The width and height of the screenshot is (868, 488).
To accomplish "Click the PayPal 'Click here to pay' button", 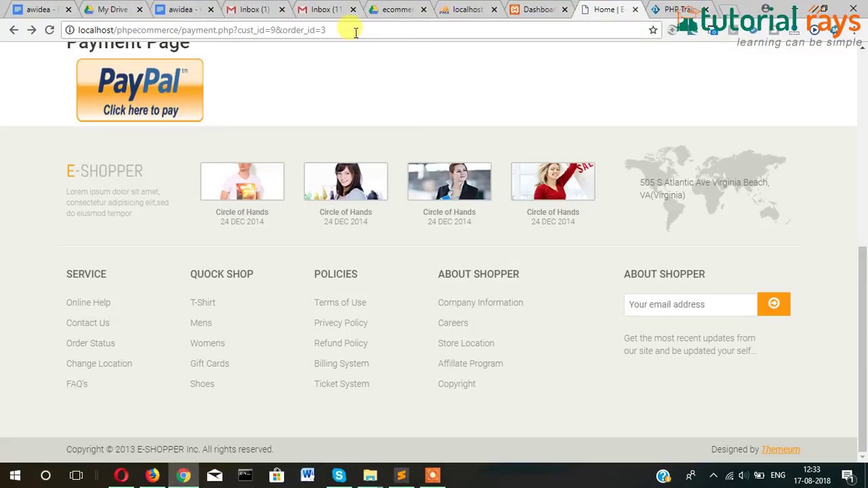I will tap(140, 90).
